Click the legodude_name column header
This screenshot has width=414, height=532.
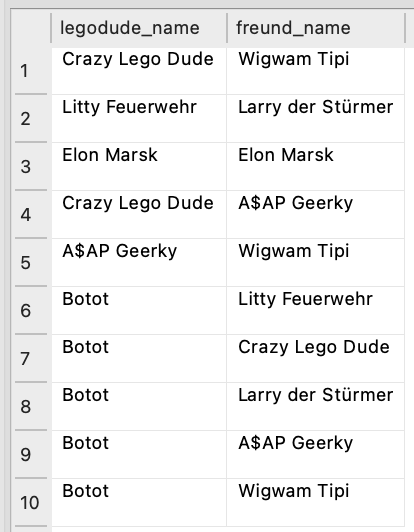coord(139,28)
